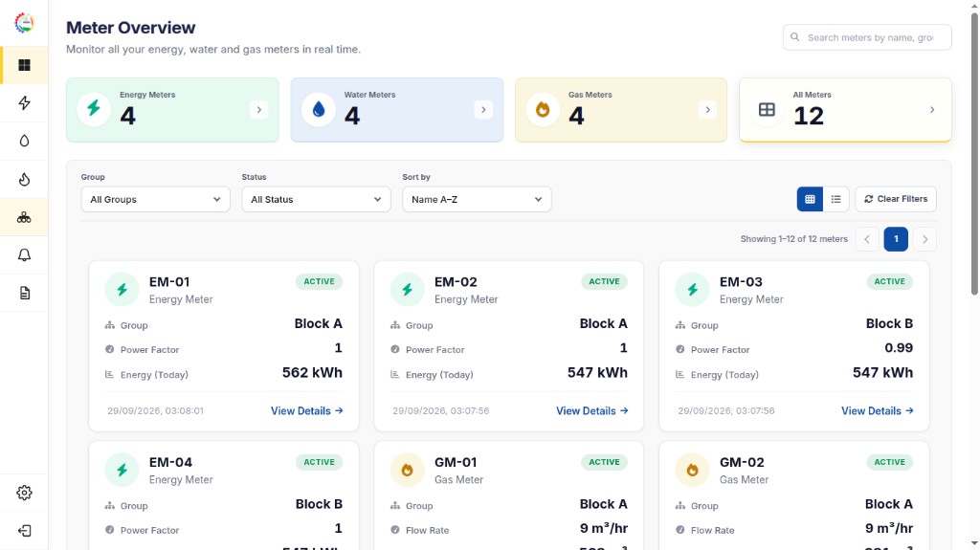This screenshot has width=980, height=550.
Task: Click the chevron on the All Meters card
Action: [x=932, y=110]
